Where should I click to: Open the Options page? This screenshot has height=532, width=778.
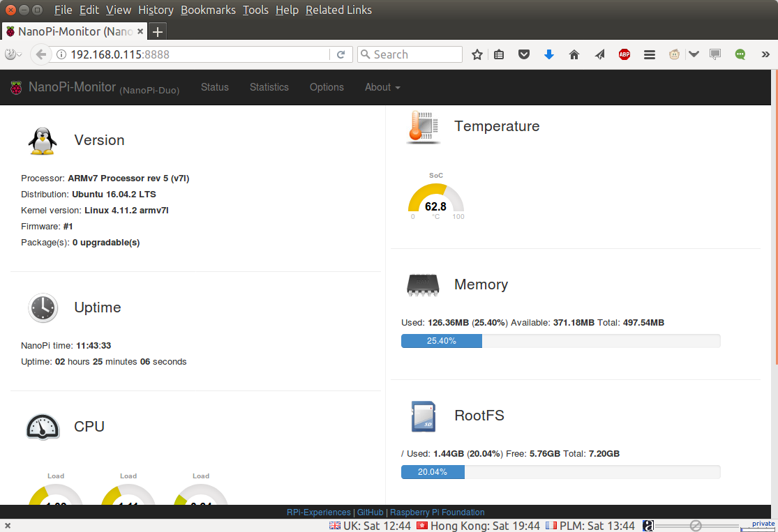click(327, 87)
